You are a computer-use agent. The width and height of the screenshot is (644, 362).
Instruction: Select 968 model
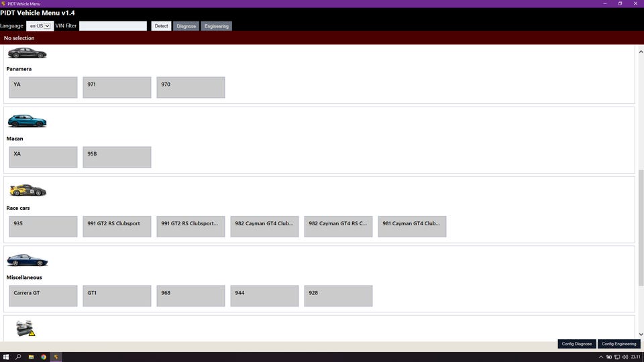[191, 296]
